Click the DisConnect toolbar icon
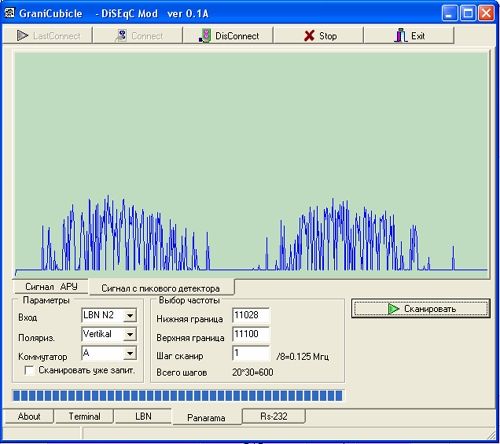Image resolution: width=500 pixels, height=444 pixels. click(205, 36)
